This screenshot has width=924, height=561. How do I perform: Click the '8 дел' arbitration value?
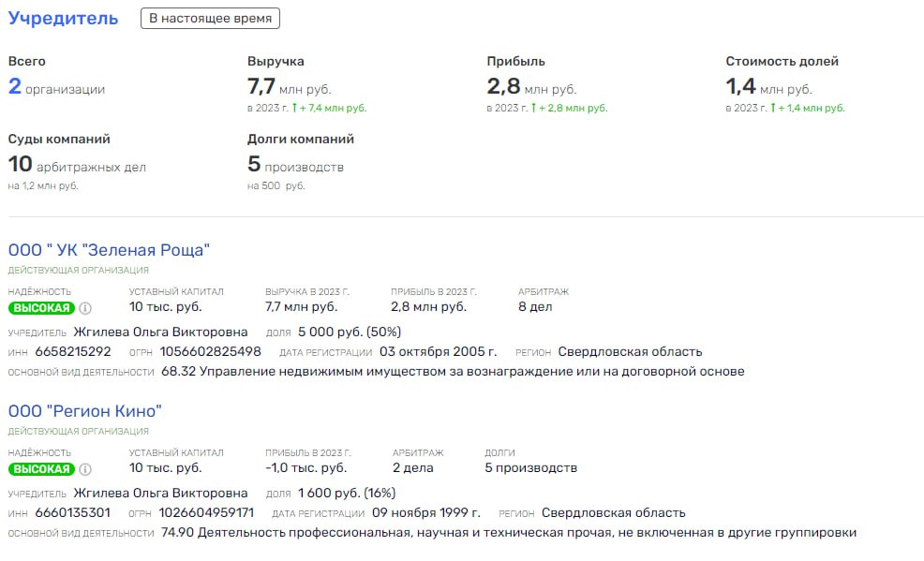(535, 306)
